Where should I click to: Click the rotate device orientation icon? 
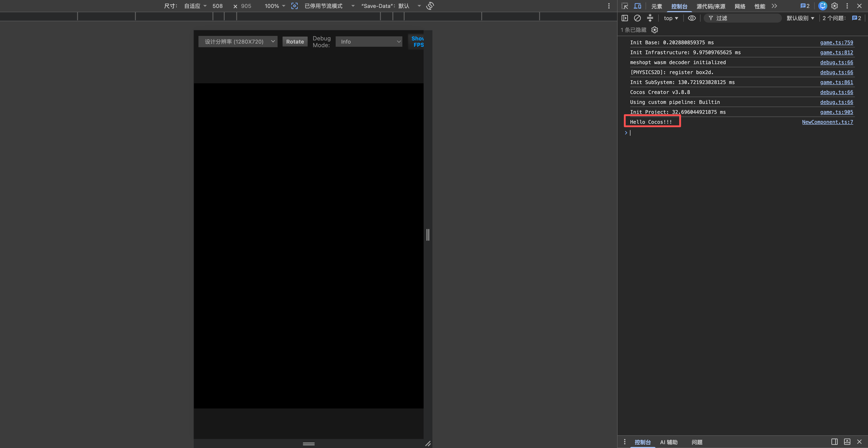pyautogui.click(x=430, y=6)
